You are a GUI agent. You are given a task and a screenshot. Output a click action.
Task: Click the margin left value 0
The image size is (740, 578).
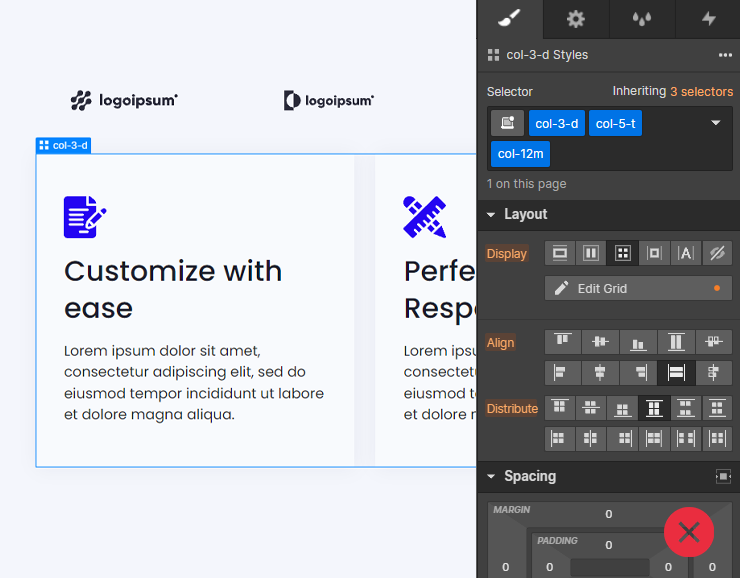pos(505,567)
